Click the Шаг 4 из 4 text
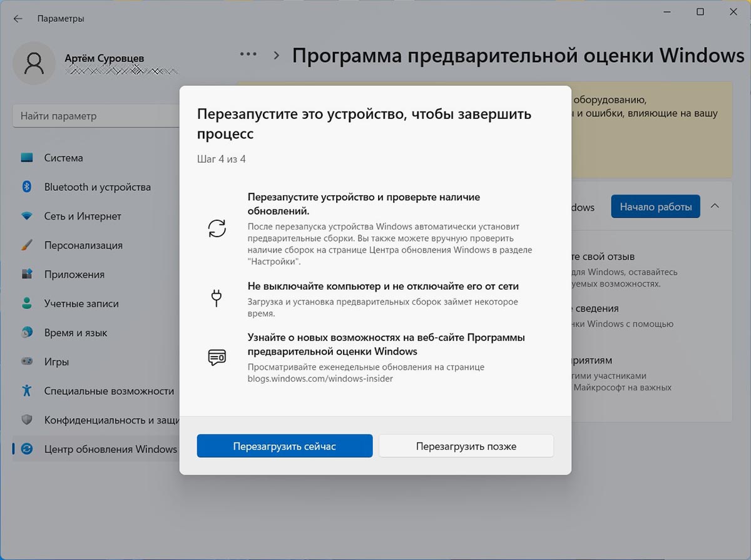Viewport: 751px width, 560px height. tap(222, 159)
